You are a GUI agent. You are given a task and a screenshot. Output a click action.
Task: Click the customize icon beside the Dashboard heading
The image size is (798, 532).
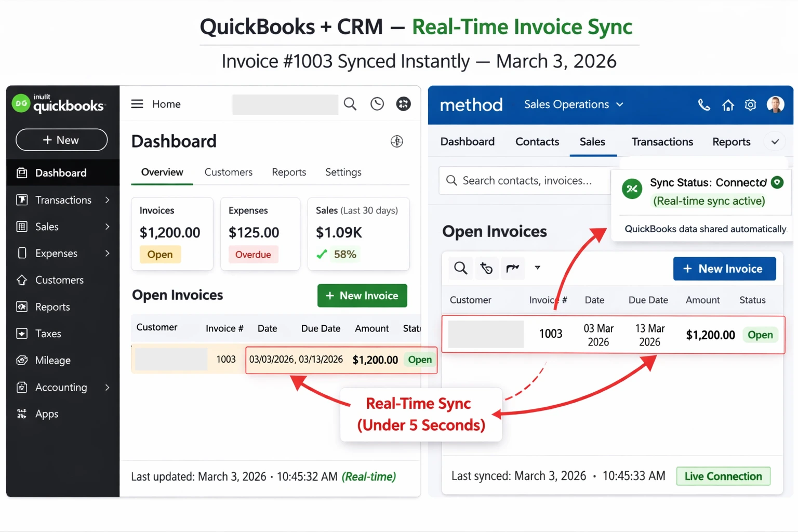point(397,141)
